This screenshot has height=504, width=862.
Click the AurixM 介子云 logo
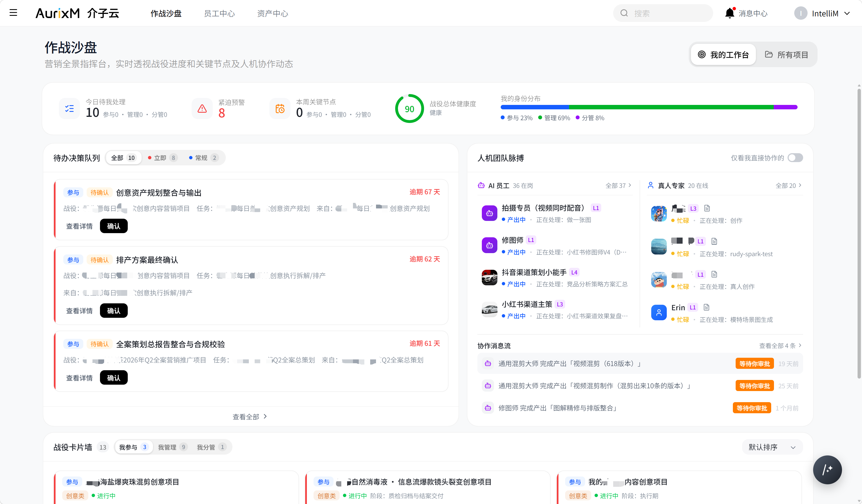(x=77, y=13)
